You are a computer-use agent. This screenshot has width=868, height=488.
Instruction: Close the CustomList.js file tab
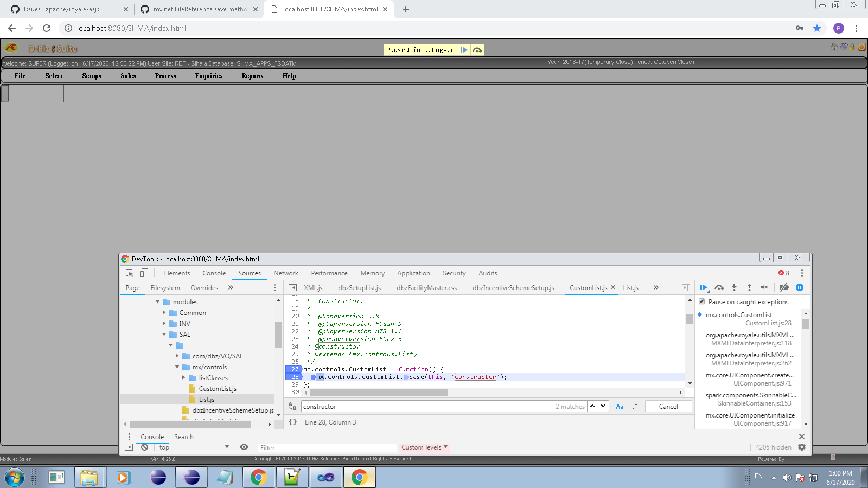(x=613, y=287)
